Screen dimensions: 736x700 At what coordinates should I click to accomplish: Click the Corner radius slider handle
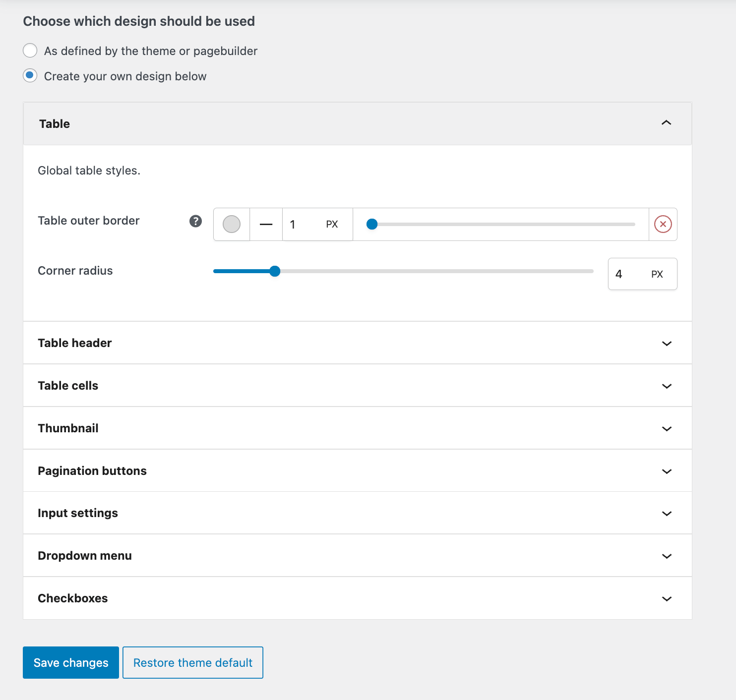[x=275, y=271]
